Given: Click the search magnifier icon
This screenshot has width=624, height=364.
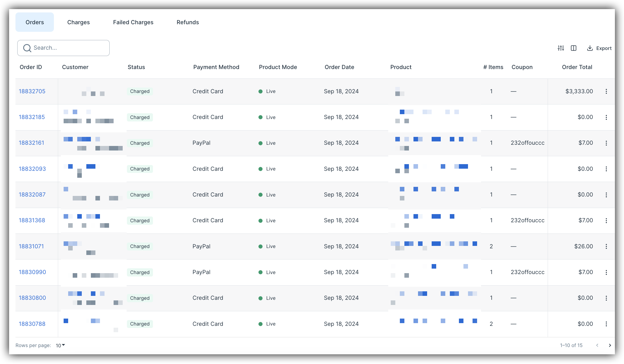Looking at the screenshot, I should click(x=27, y=48).
